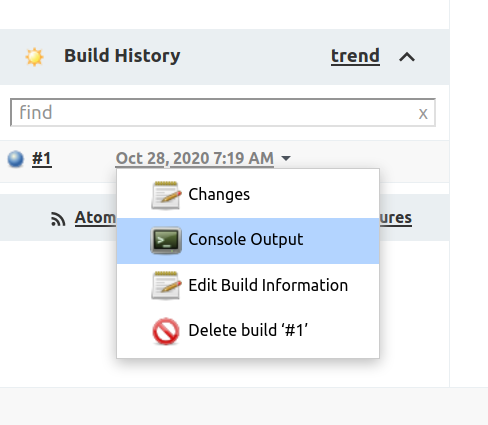Click the blue ball status icon for build #1
Image resolution: width=488 pixels, height=425 pixels.
tap(16, 159)
